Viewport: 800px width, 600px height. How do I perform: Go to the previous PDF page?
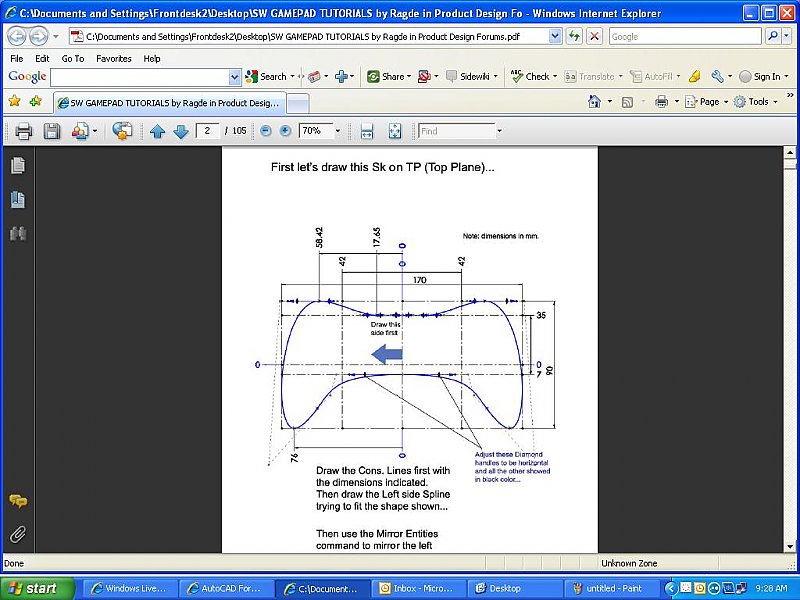pos(157,132)
